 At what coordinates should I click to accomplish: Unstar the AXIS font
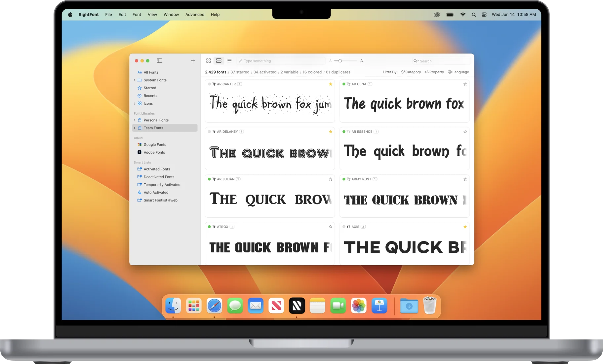point(465,227)
